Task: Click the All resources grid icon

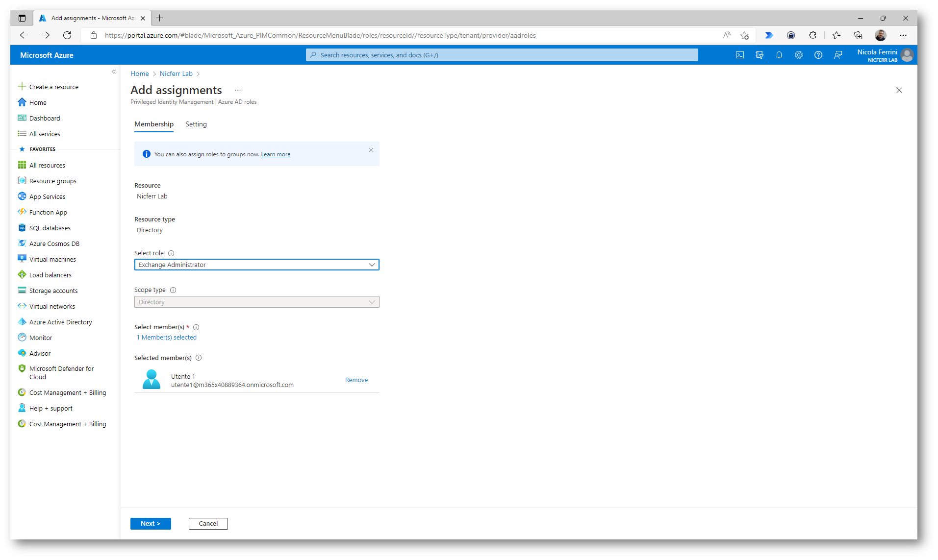Action: coord(22,165)
